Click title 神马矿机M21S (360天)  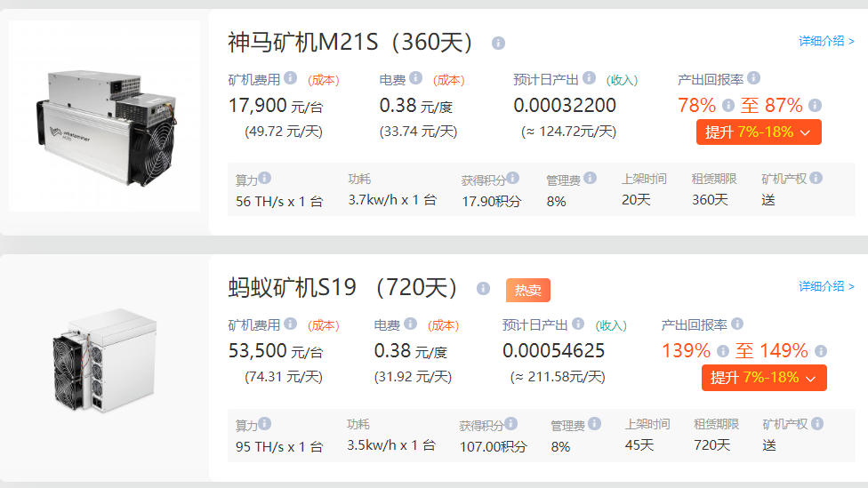[350, 42]
